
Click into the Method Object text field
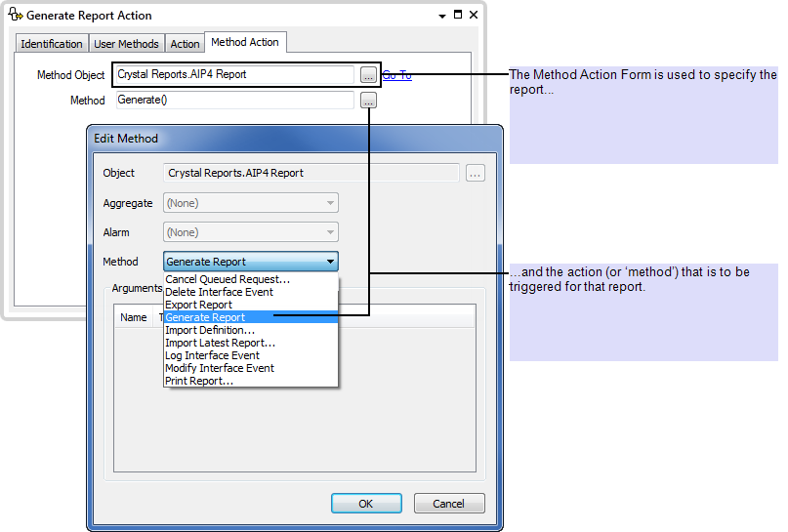pos(232,74)
